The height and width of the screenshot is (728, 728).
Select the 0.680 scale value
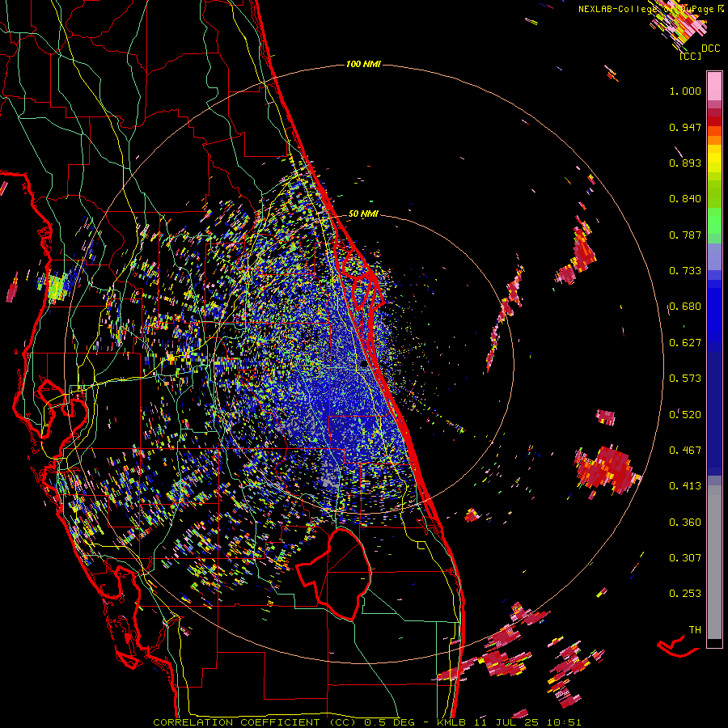click(x=685, y=307)
